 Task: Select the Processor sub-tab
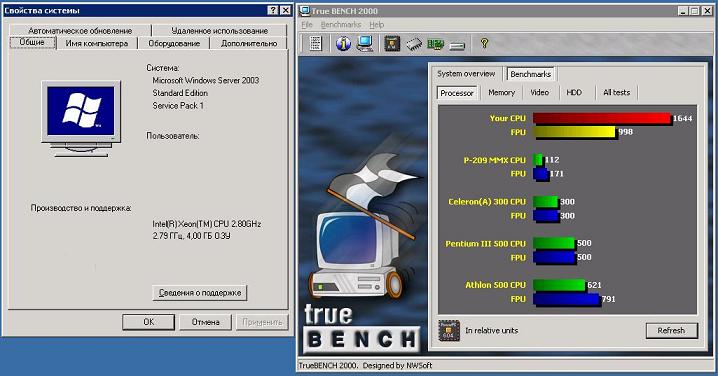457,93
